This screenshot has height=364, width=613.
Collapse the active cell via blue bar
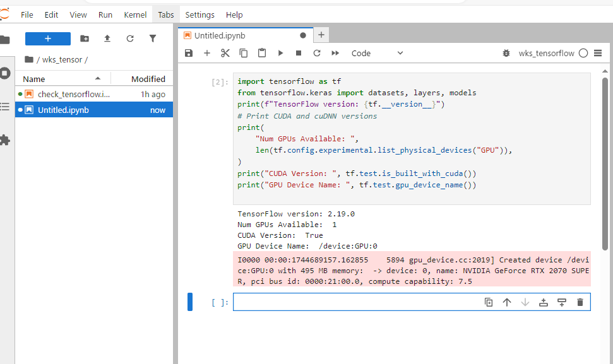[x=190, y=302]
